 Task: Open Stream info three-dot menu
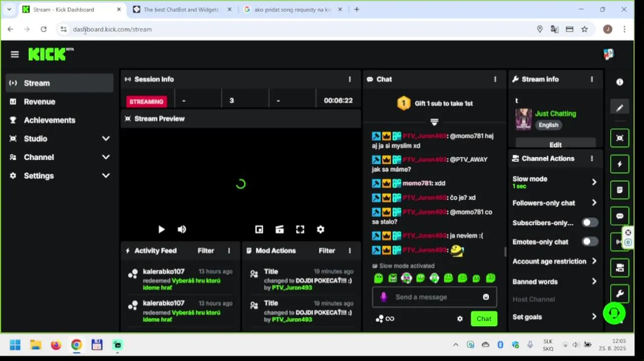point(592,79)
